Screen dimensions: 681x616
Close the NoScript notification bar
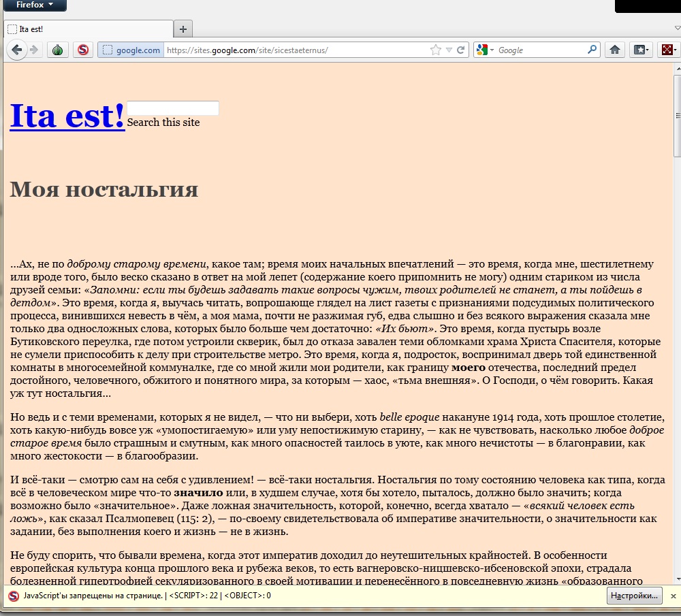pos(673,596)
